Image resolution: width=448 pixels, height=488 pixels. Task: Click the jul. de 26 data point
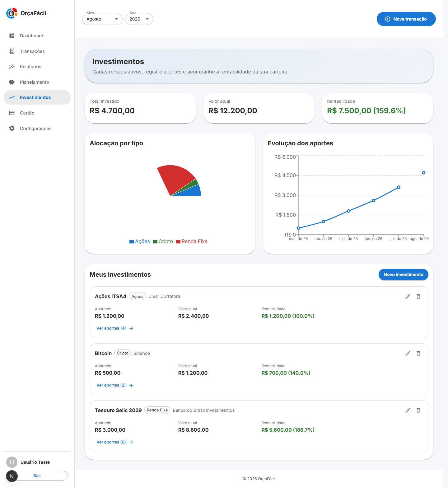tap(399, 187)
